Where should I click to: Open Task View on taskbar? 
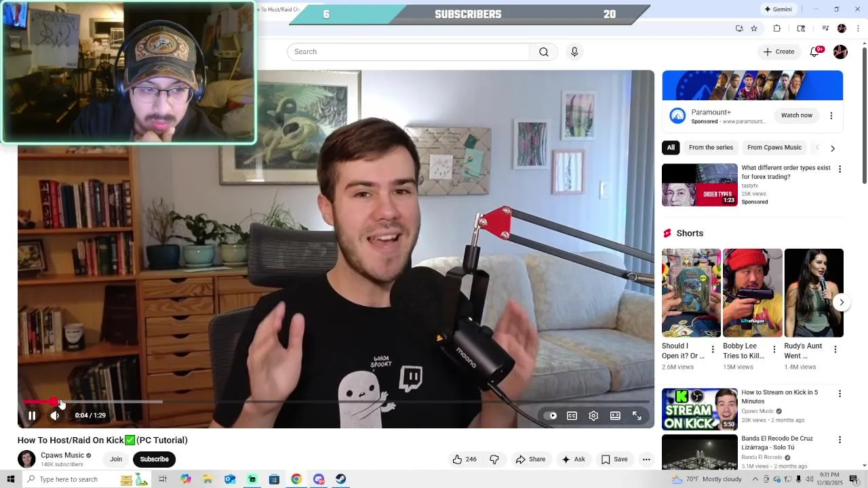pyautogui.click(x=163, y=479)
